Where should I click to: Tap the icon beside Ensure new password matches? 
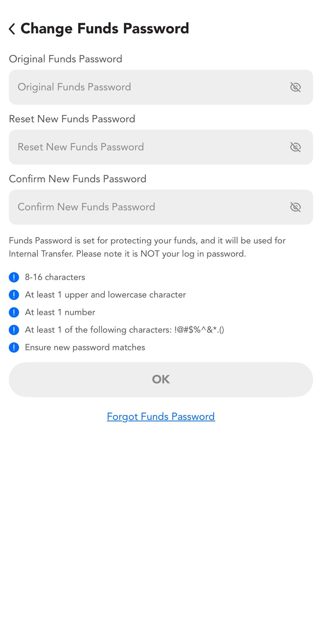(x=14, y=347)
